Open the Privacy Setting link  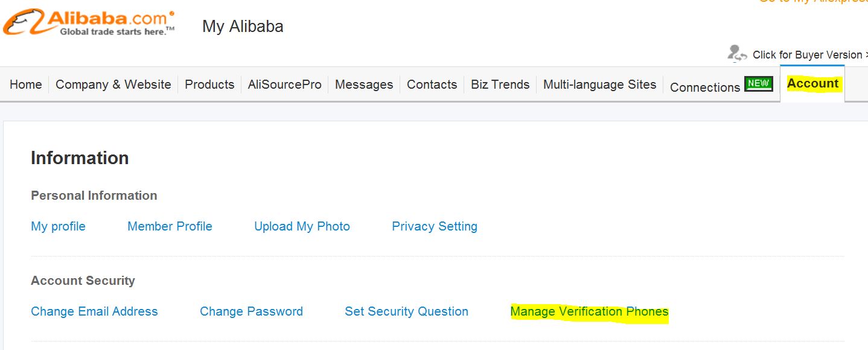click(x=435, y=226)
